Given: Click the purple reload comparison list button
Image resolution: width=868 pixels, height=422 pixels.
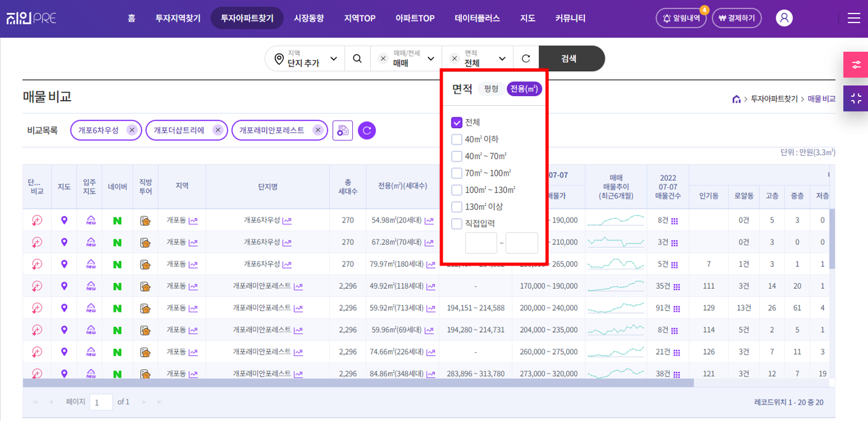Looking at the screenshot, I should pyautogui.click(x=367, y=130).
